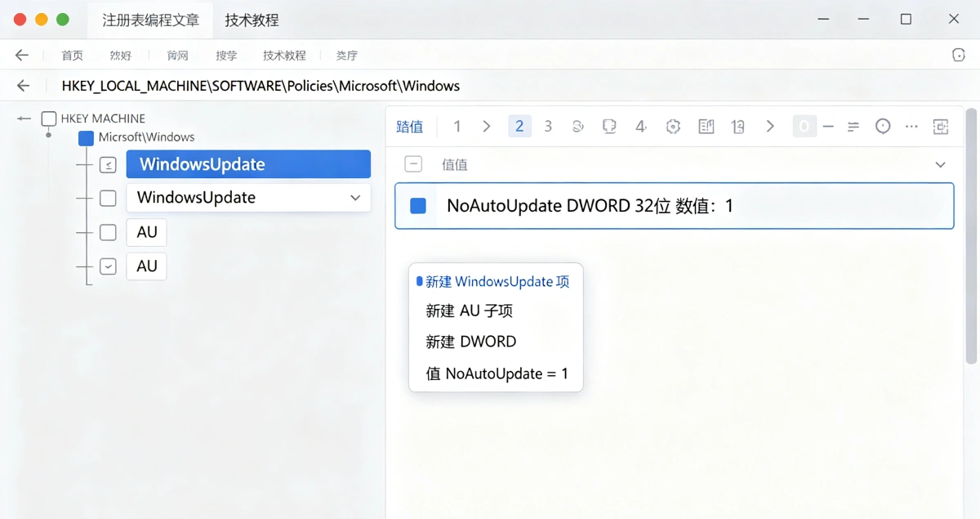
Task: Select the AU item beside the empty checkbox
Action: tap(147, 232)
